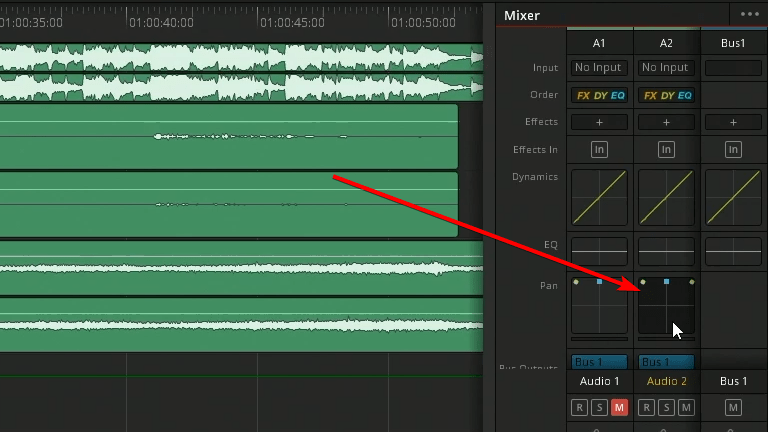
Task: Mute the Bus 1 channel
Action: (x=733, y=408)
